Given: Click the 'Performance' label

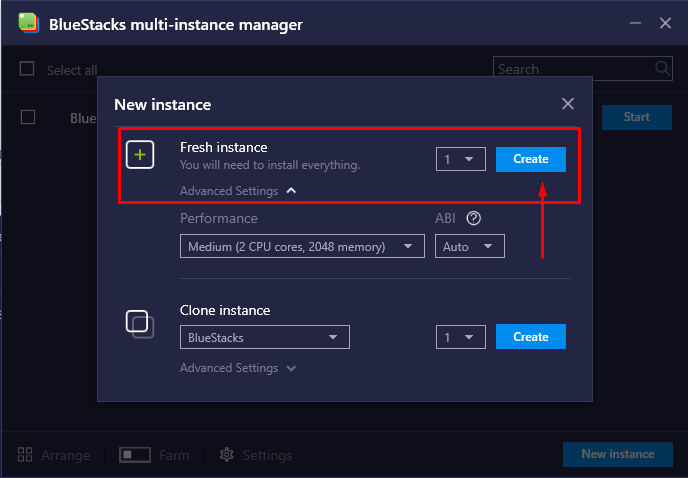Looking at the screenshot, I should pos(219,218).
